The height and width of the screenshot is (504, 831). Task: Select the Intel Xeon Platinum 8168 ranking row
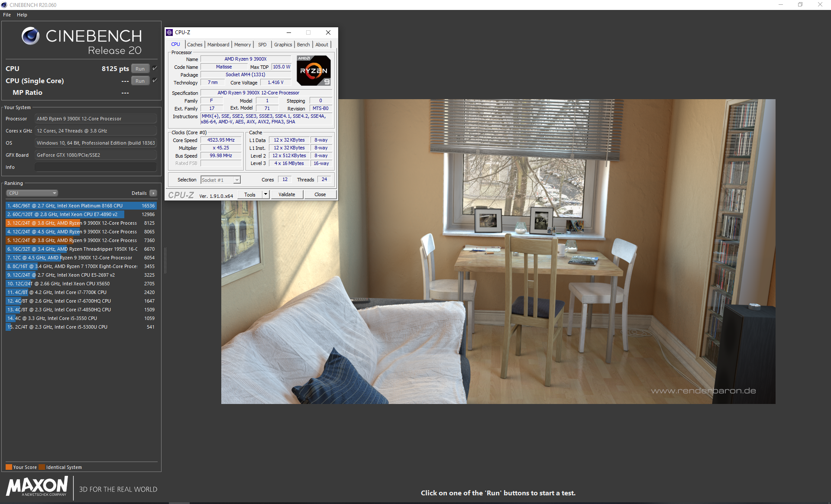[x=81, y=206]
